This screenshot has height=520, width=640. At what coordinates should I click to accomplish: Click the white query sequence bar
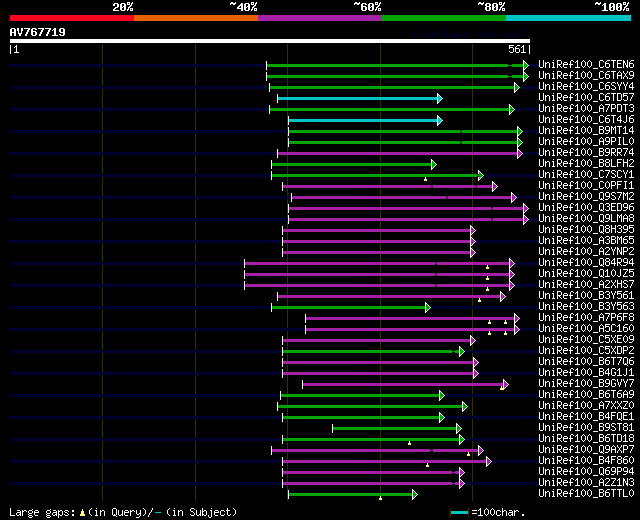tap(270, 41)
